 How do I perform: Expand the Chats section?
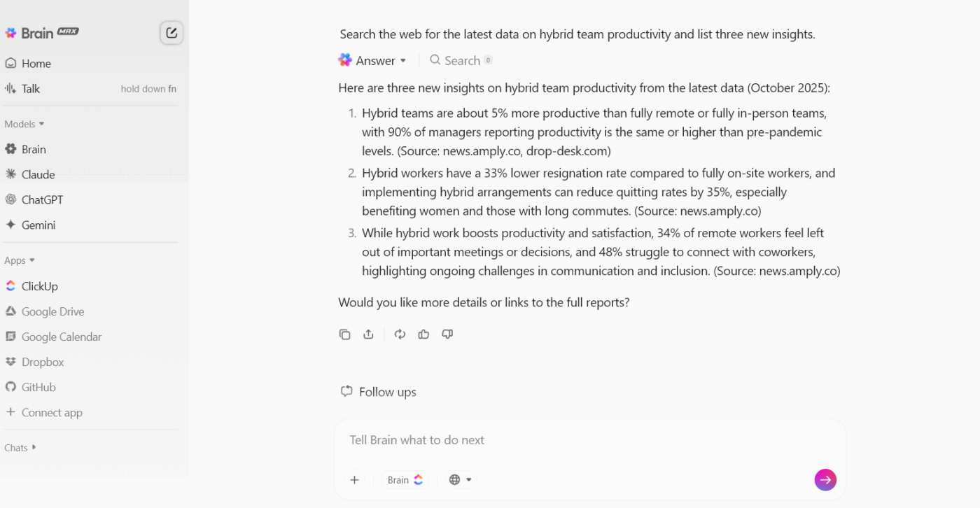19,447
